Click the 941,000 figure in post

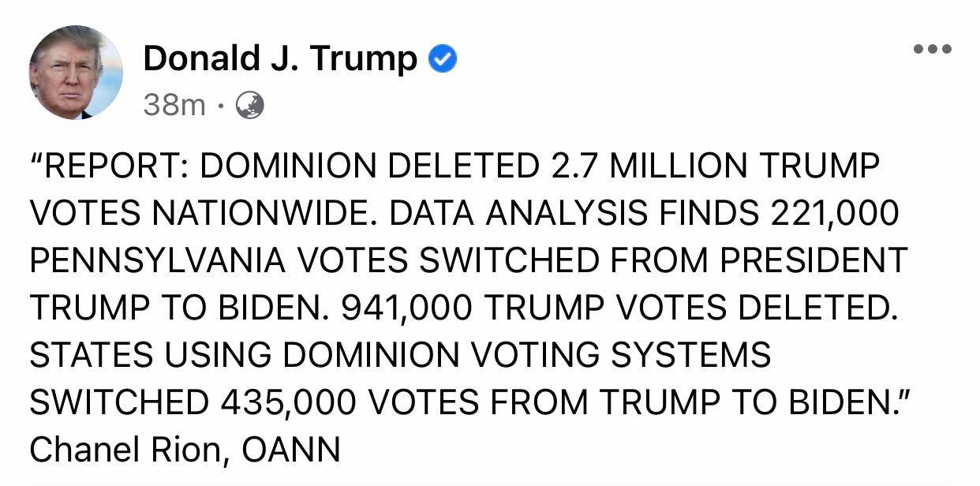click(405, 308)
